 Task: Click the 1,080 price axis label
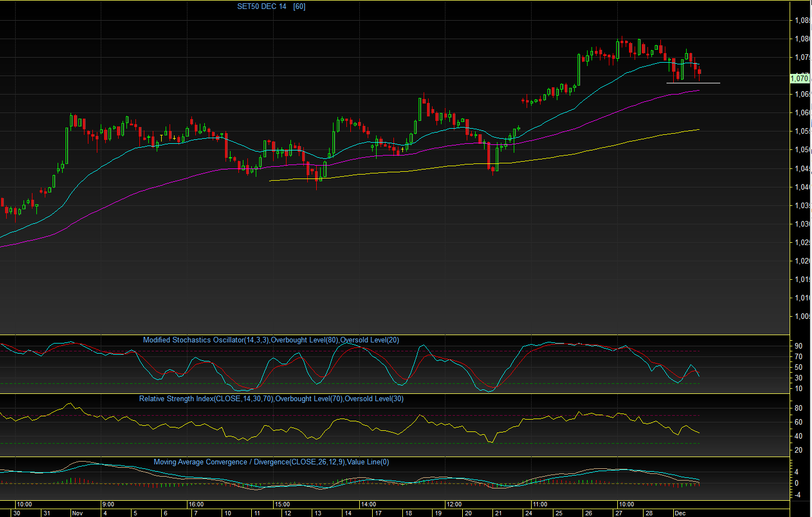point(802,39)
